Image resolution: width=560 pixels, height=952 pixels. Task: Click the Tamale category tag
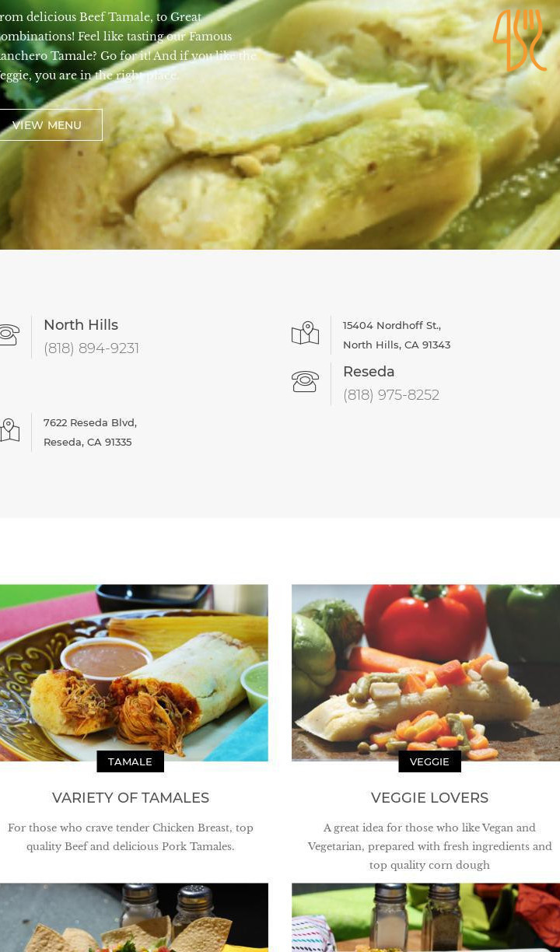point(130,761)
